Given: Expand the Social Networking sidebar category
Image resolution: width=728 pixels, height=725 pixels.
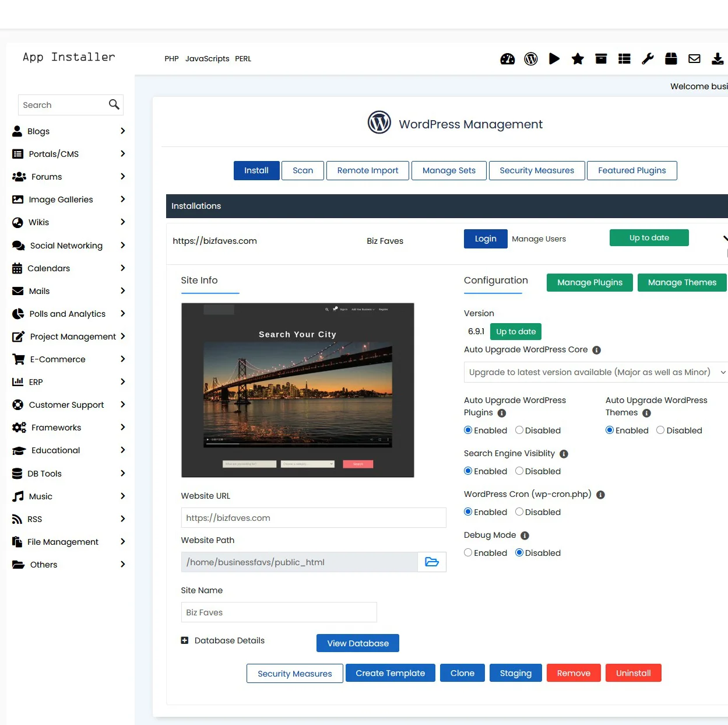Looking at the screenshot, I should [66, 245].
